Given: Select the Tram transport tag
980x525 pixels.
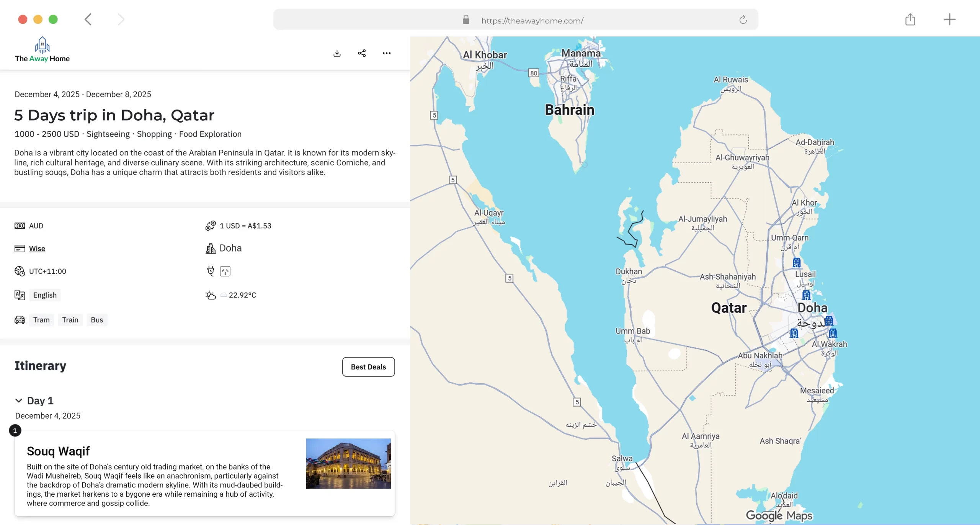Looking at the screenshot, I should [41, 320].
